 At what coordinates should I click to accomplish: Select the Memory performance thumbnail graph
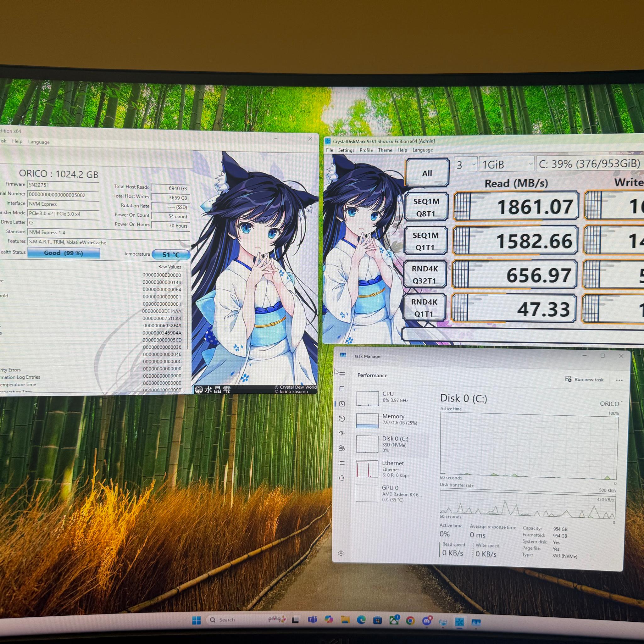[x=367, y=421]
